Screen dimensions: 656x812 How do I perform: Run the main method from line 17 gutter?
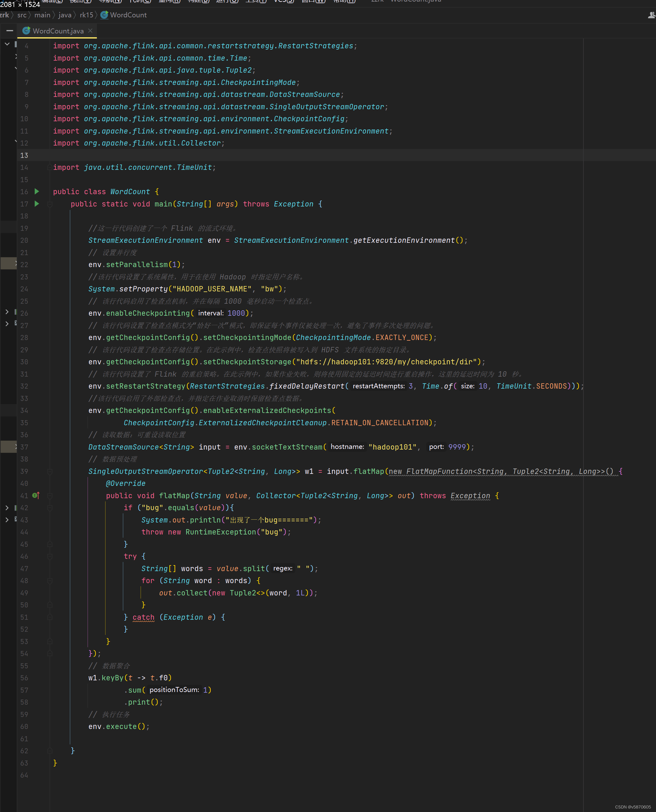pos(37,204)
